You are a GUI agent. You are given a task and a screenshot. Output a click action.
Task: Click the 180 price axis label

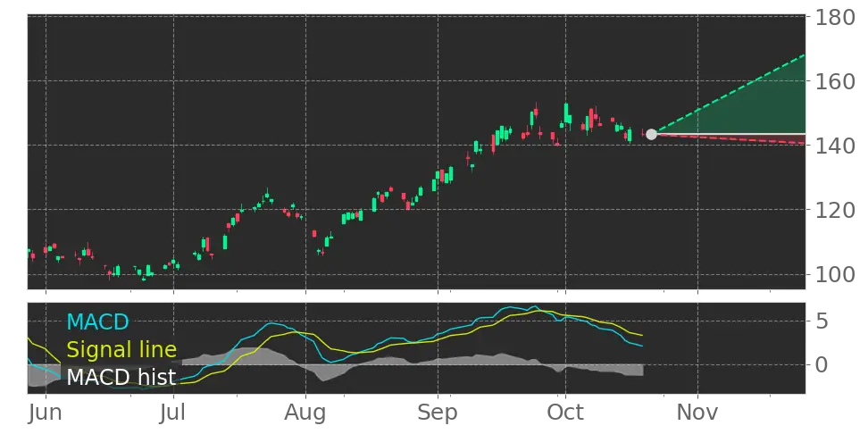[834, 18]
